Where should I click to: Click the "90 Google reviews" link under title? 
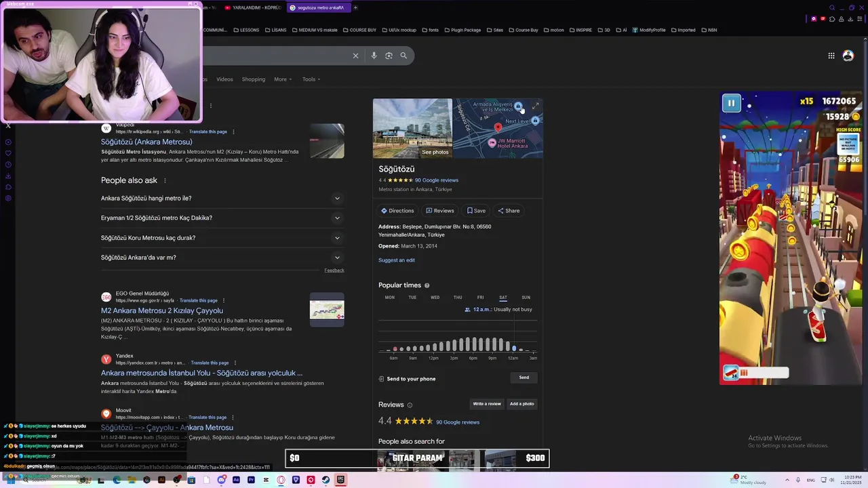click(437, 180)
